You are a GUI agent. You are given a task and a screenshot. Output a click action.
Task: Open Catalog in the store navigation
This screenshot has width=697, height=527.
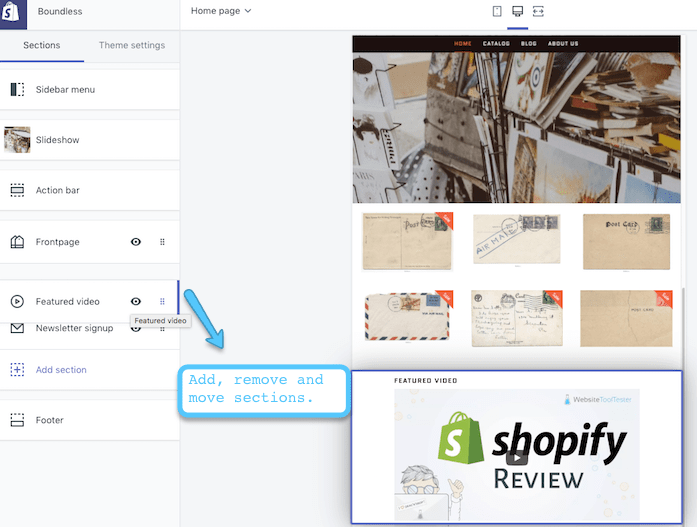coord(496,44)
